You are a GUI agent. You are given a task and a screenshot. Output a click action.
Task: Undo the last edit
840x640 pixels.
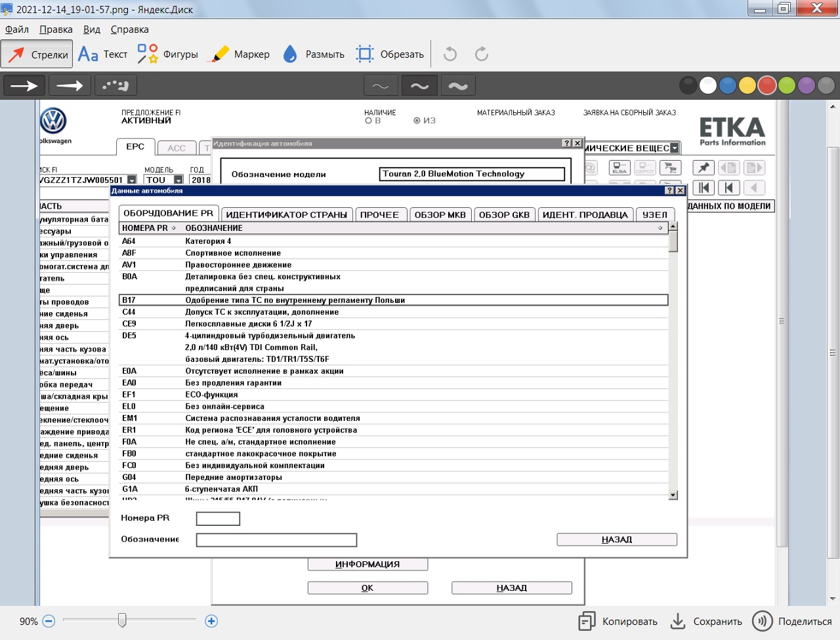tap(450, 54)
